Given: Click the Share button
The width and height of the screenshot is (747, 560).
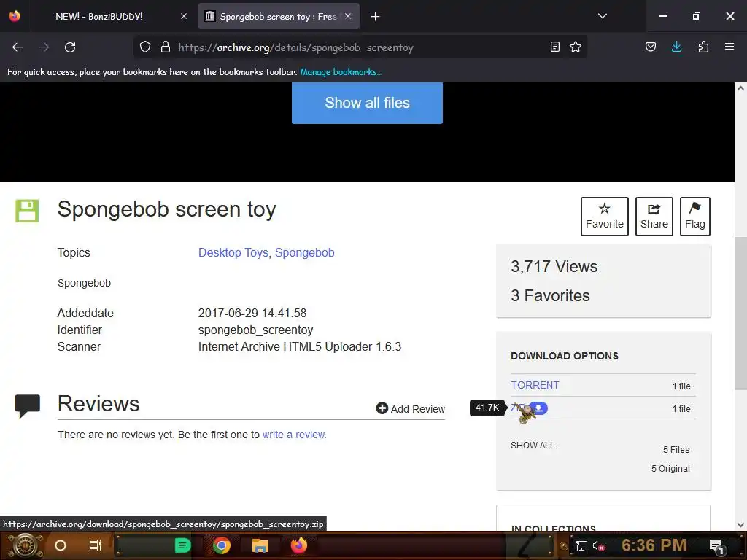Looking at the screenshot, I should [654, 217].
